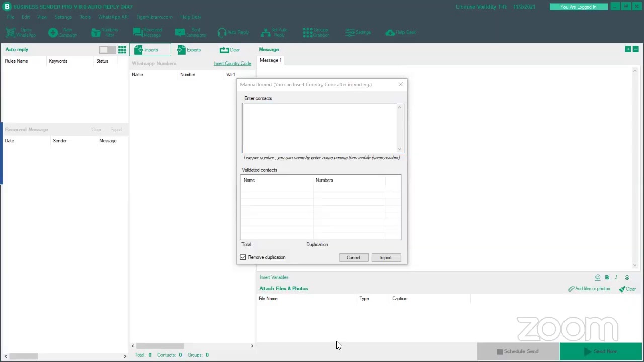Open the Auto Reply headset tool
Image resolution: width=644 pixels, height=362 pixels.
[233, 32]
